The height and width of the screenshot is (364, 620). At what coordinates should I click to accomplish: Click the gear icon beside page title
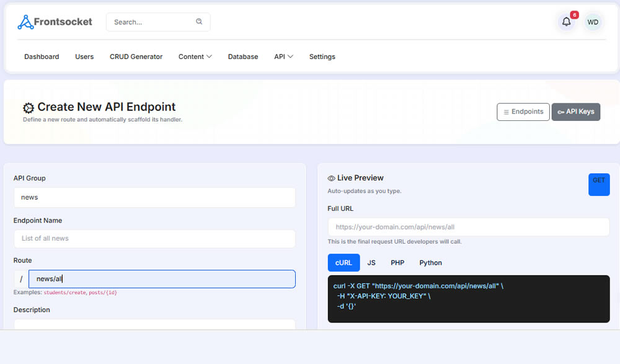[x=29, y=108]
